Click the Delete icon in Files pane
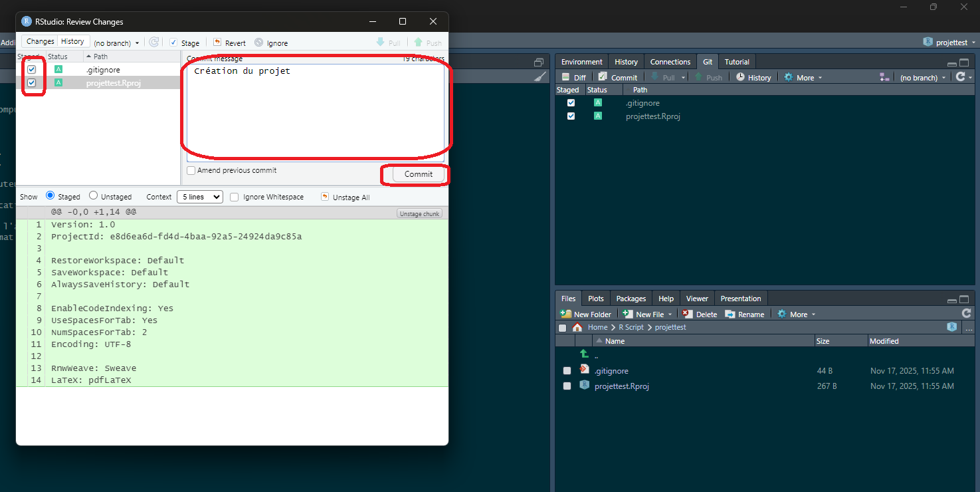This screenshot has width=980, height=492. click(x=688, y=314)
